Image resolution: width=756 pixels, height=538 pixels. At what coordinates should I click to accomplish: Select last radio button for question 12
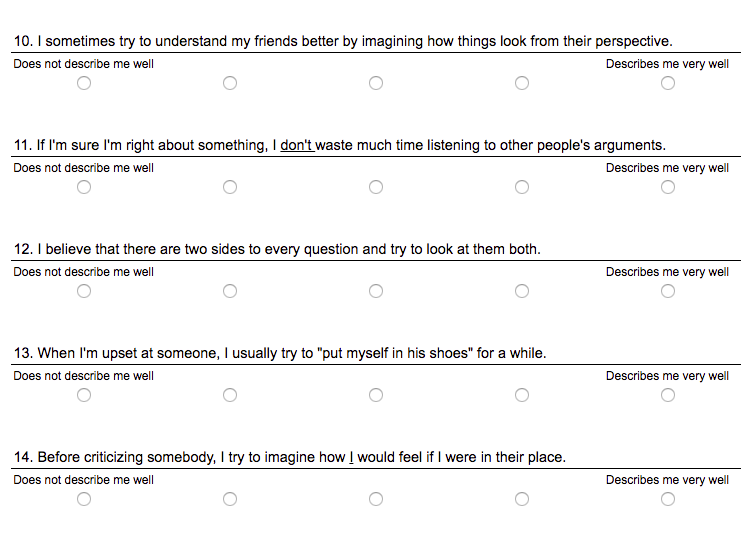pos(668,291)
